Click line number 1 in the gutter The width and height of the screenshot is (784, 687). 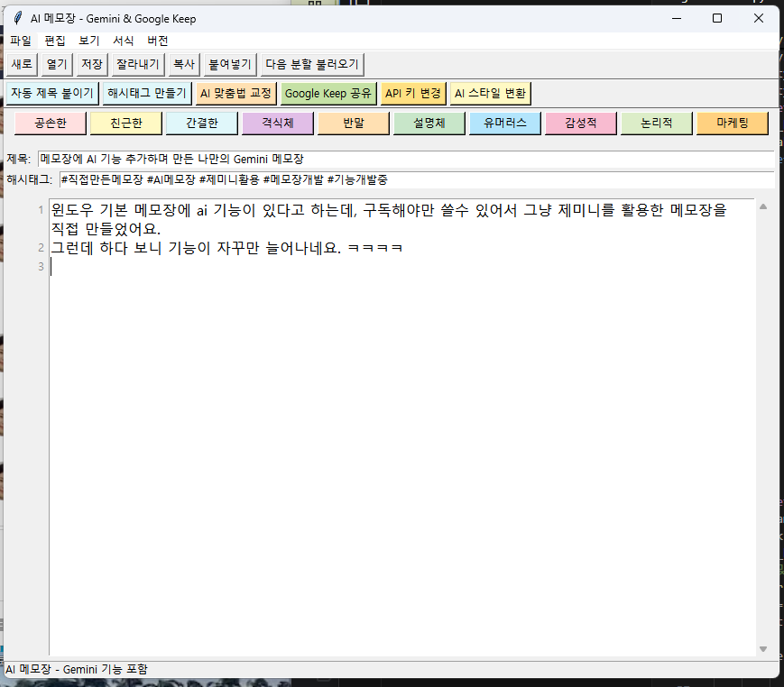pos(41,210)
